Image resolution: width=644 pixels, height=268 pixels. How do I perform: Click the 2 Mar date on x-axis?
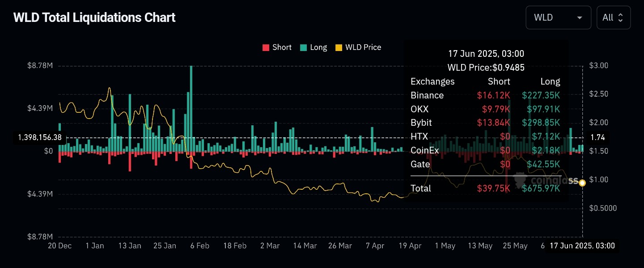click(270, 246)
